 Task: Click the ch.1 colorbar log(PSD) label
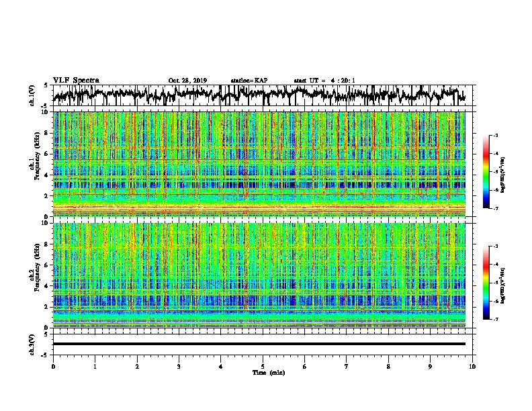pyautogui.click(x=503, y=175)
